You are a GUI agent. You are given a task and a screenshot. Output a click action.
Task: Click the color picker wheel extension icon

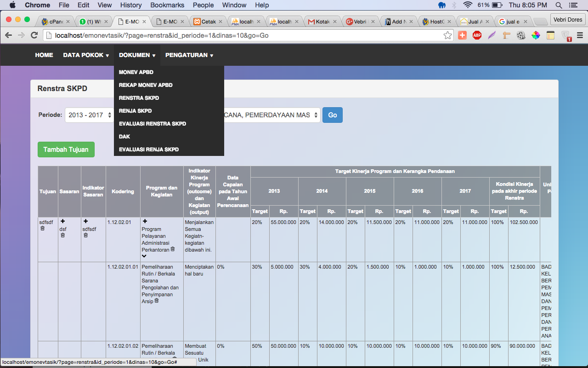[x=536, y=35]
